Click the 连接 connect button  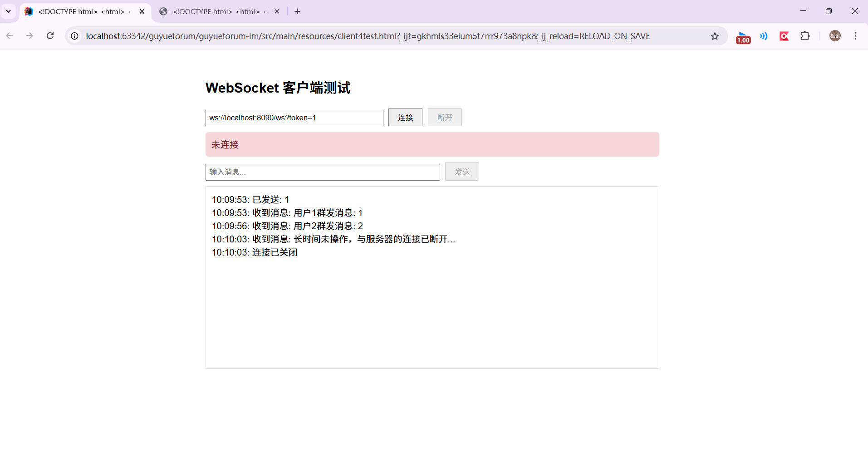coord(405,117)
